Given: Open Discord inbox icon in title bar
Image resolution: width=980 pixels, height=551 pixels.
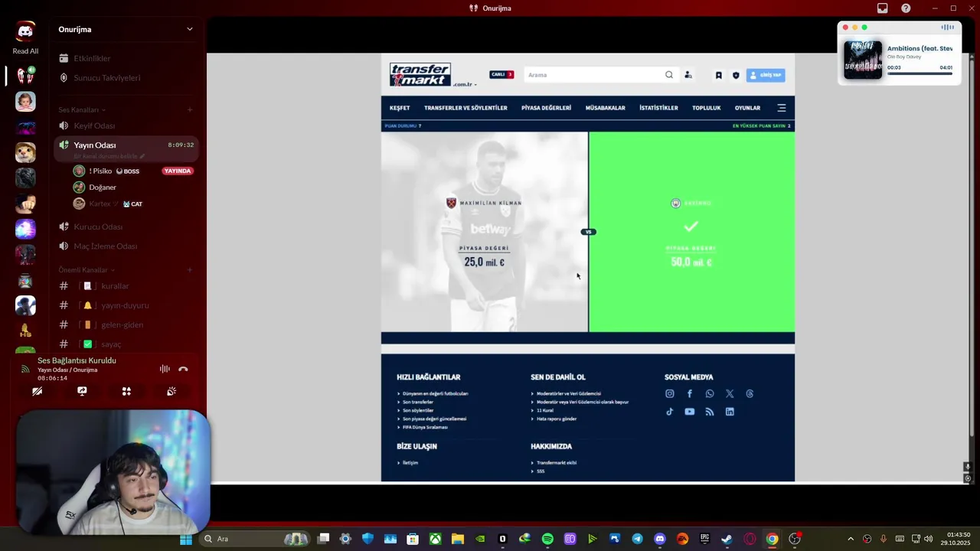Looking at the screenshot, I should (x=883, y=8).
